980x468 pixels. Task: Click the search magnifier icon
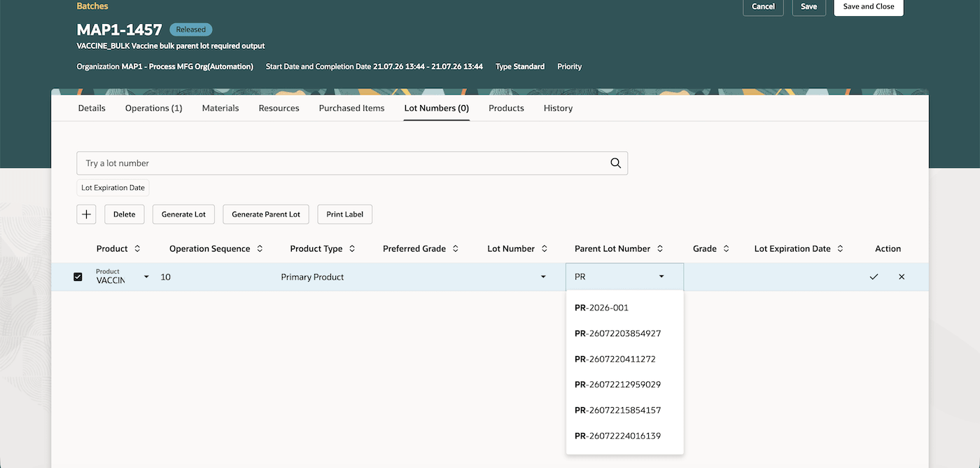[x=615, y=163]
